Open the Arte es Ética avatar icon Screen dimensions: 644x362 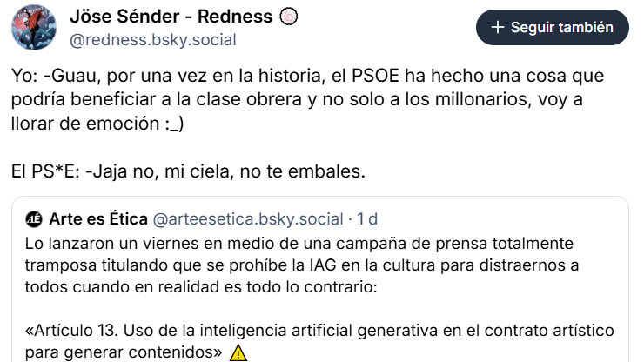coord(35,218)
